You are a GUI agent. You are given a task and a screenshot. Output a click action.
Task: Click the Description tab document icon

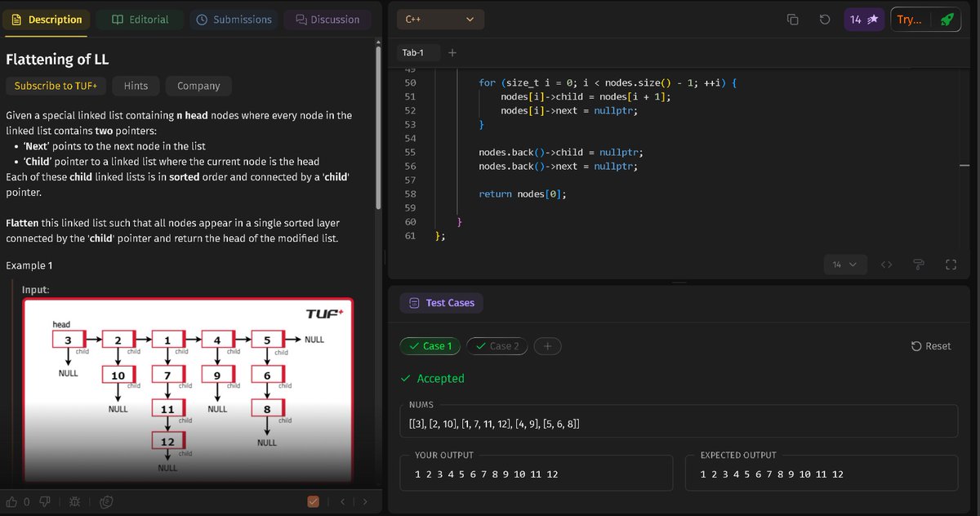tap(17, 20)
